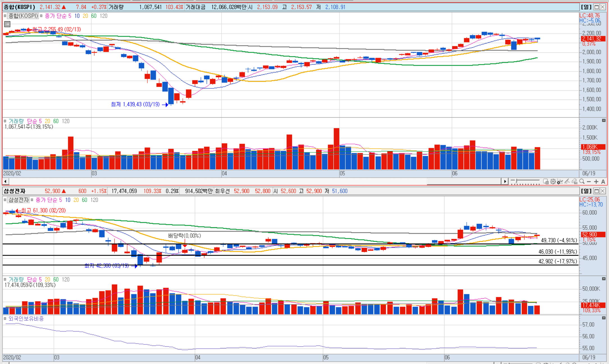Click the 종합(KOSPI) legend name button
The width and height of the screenshot is (609, 364).
click(23, 16)
